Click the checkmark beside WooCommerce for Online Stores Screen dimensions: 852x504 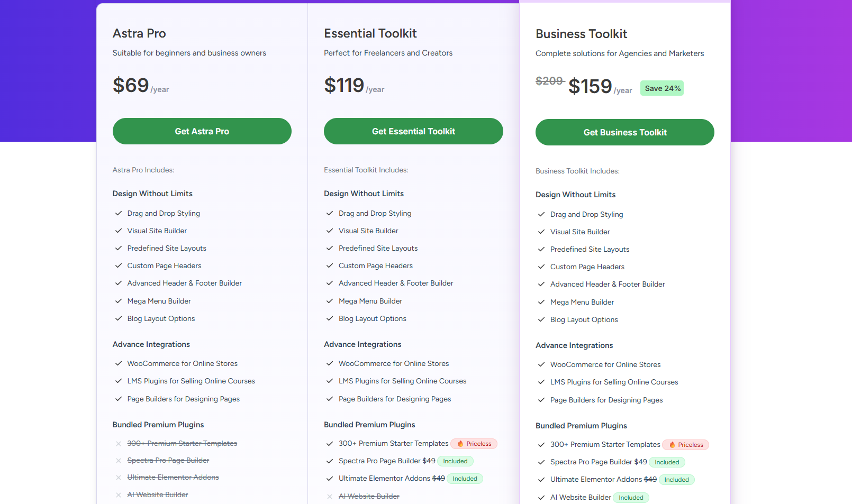[x=119, y=363]
